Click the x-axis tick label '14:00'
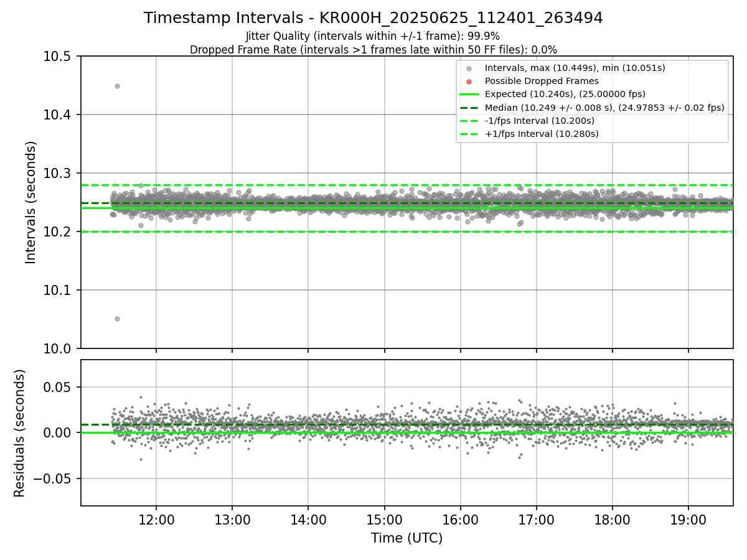The width and height of the screenshot is (747, 560). 308,519
